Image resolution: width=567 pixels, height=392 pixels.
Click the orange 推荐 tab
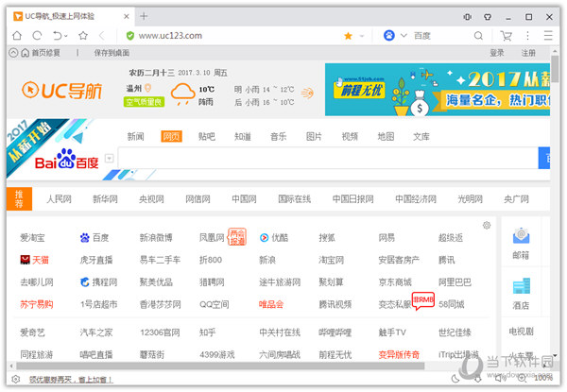tap(19, 198)
